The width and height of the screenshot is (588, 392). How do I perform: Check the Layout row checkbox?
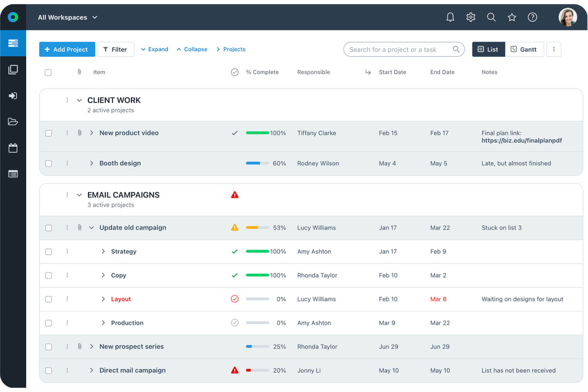point(48,299)
